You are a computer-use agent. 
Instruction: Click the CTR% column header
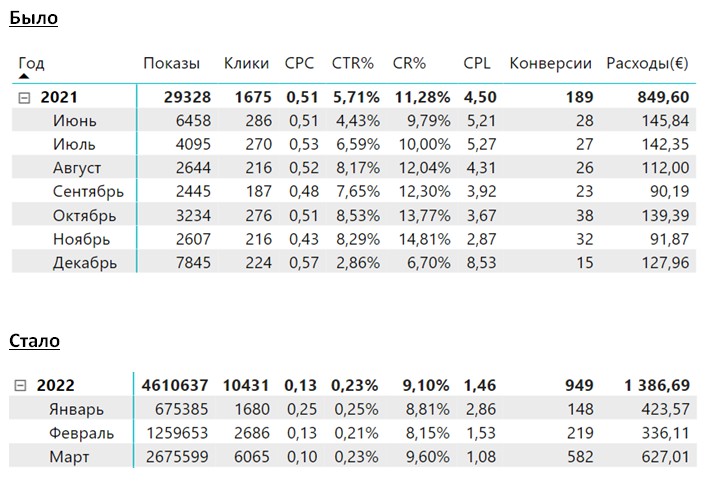click(x=352, y=63)
